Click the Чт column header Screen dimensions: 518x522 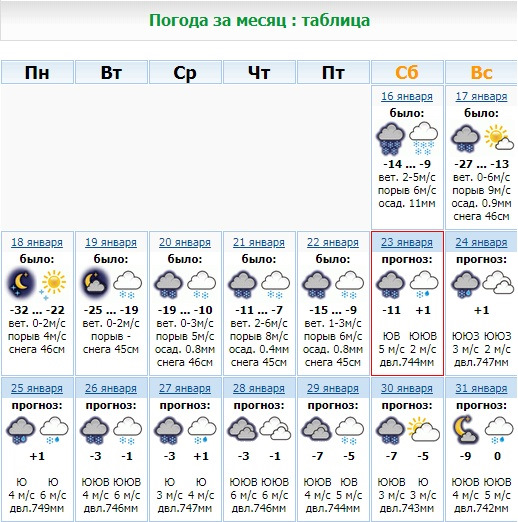259,72
